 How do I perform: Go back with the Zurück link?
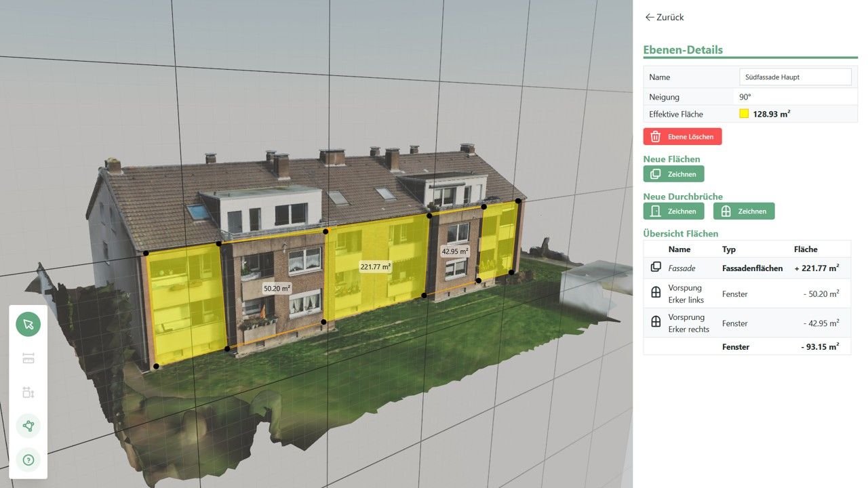pyautogui.click(x=665, y=17)
